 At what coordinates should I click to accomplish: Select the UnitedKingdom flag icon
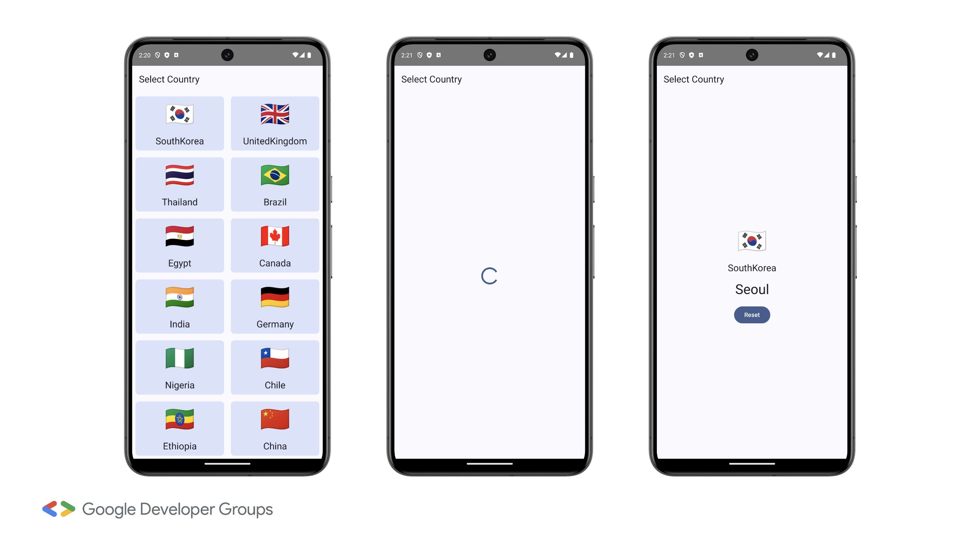coord(275,115)
